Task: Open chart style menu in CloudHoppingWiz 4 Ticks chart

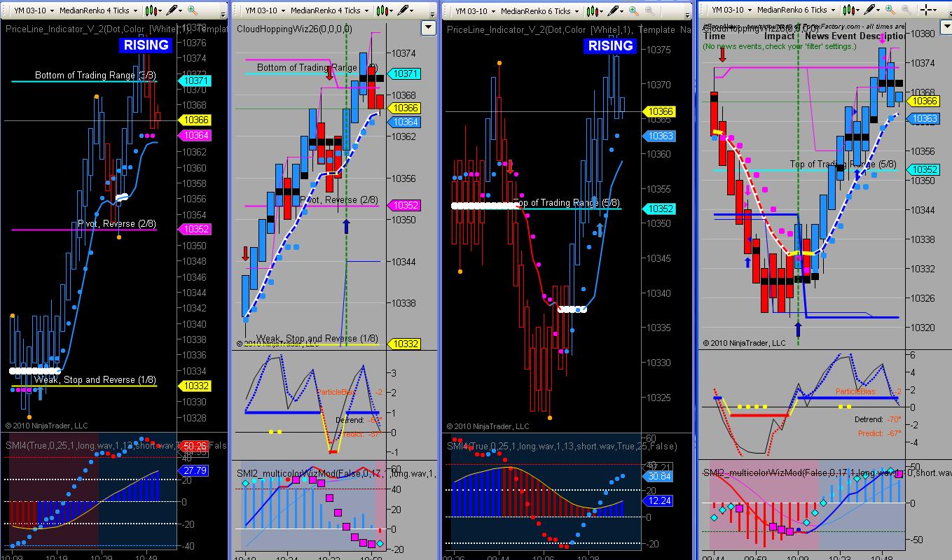Action: click(x=385, y=10)
